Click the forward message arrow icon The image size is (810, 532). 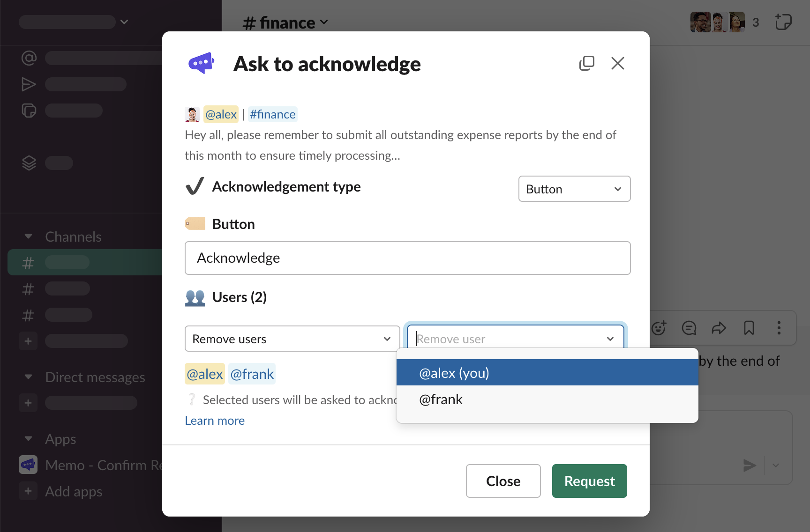[719, 328]
